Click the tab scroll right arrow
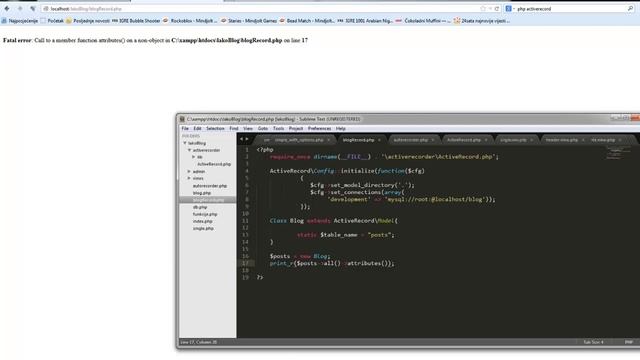The width and height of the screenshot is (640, 360). coord(247,139)
